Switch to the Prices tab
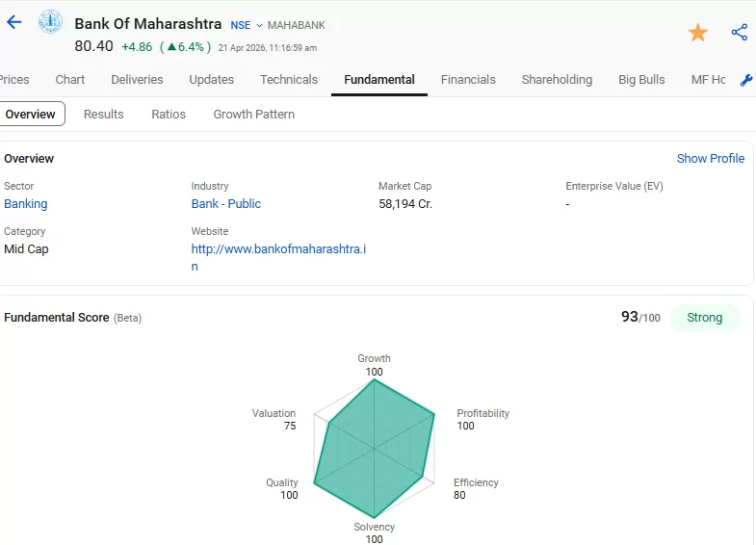The height and width of the screenshot is (545, 756). [x=14, y=80]
